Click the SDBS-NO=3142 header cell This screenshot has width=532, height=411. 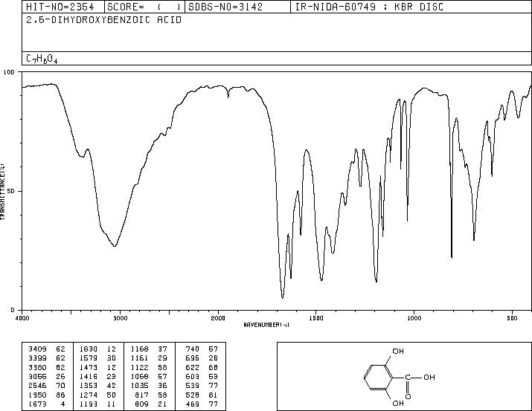(x=237, y=7)
